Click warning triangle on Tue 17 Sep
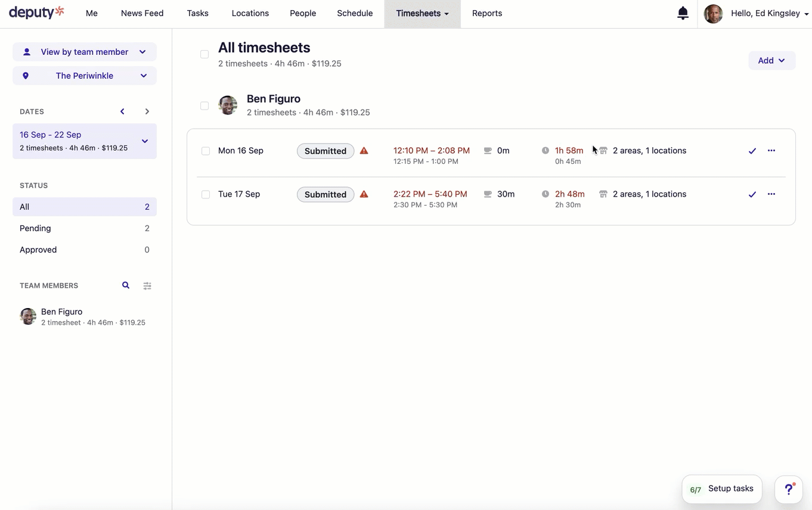The width and height of the screenshot is (812, 510). click(x=364, y=194)
